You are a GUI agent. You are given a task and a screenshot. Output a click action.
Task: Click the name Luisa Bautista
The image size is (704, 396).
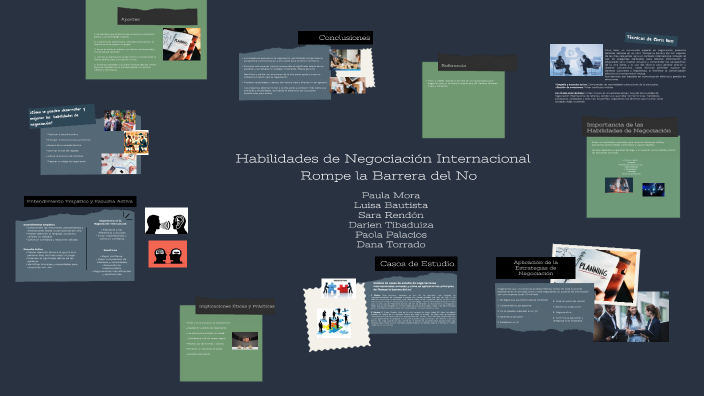[391, 205]
